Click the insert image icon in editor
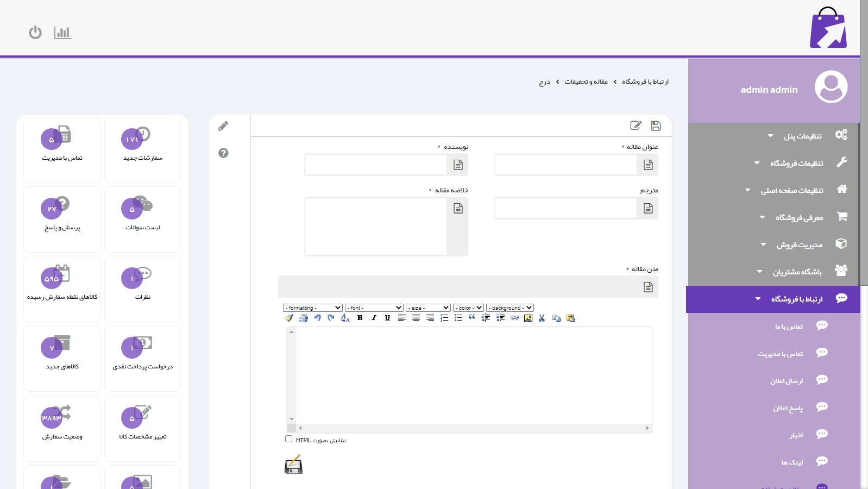Image resolution: width=868 pixels, height=489 pixels. [x=528, y=318]
